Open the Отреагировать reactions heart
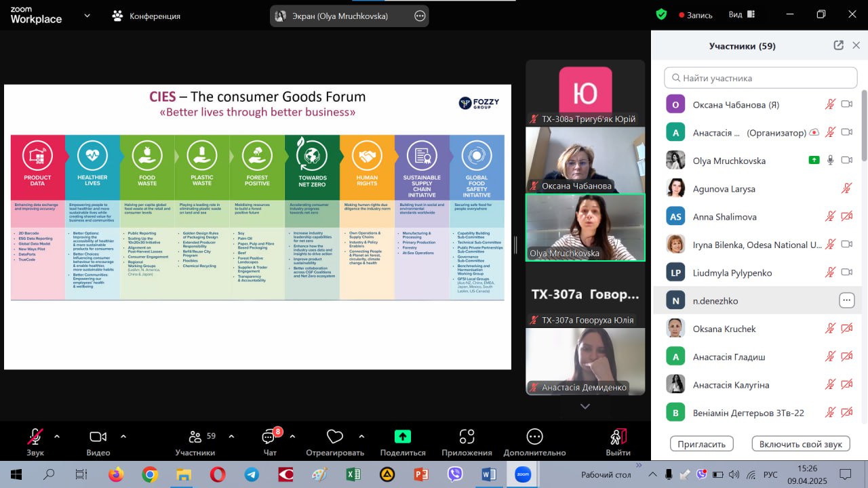 335,442
